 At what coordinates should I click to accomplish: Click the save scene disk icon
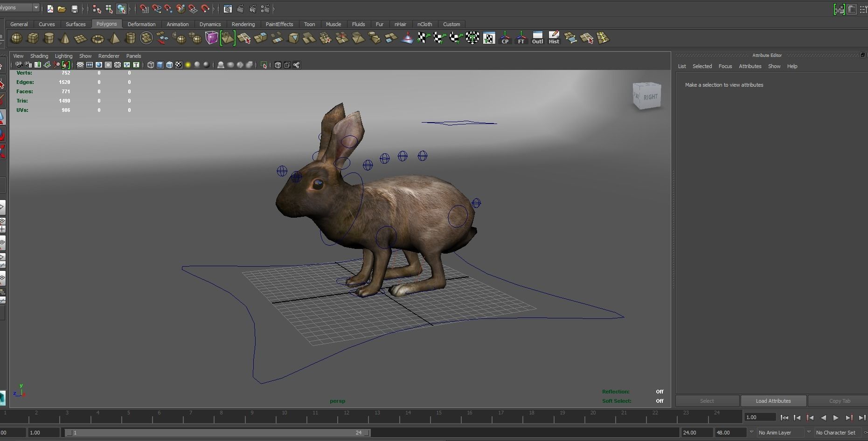coord(74,9)
